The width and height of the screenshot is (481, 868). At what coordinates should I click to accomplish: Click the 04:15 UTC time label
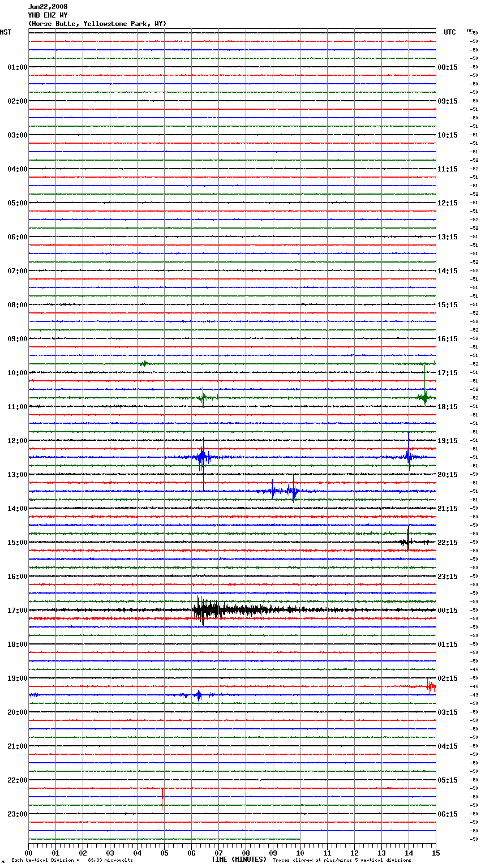(x=448, y=746)
